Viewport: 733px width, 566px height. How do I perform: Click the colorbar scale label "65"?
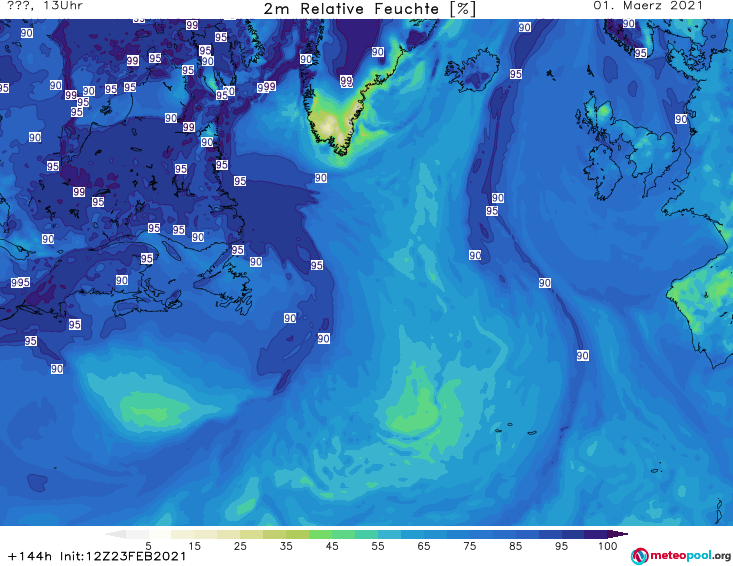424,546
